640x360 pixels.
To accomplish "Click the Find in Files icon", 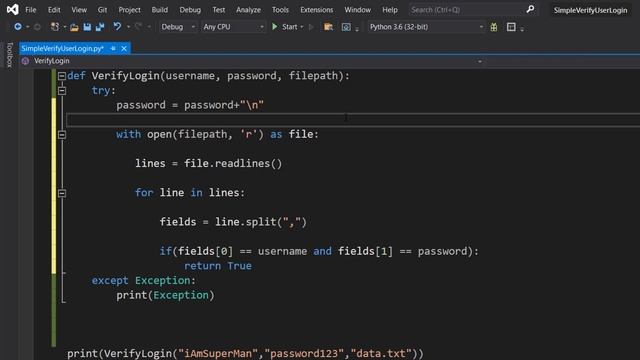I will click(328, 27).
